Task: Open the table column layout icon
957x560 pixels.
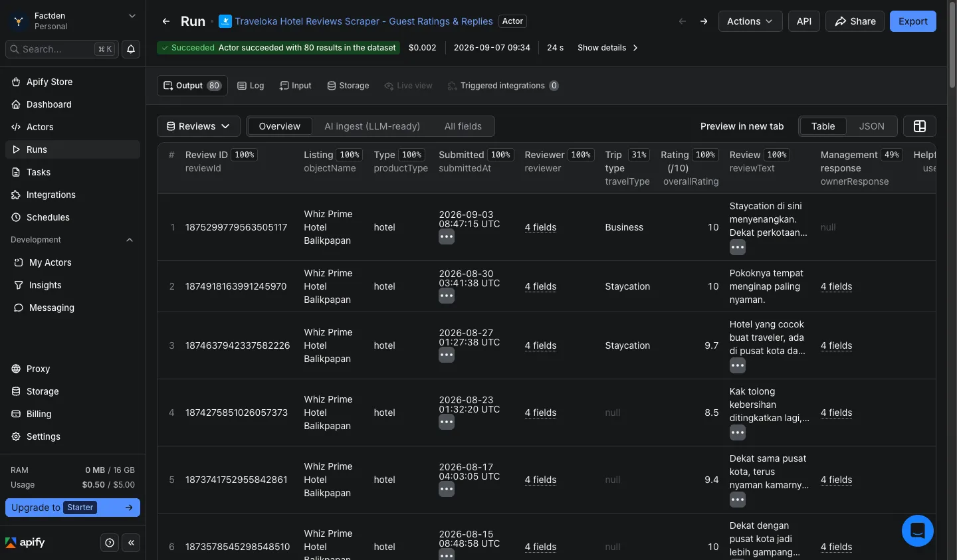Action: (x=920, y=126)
